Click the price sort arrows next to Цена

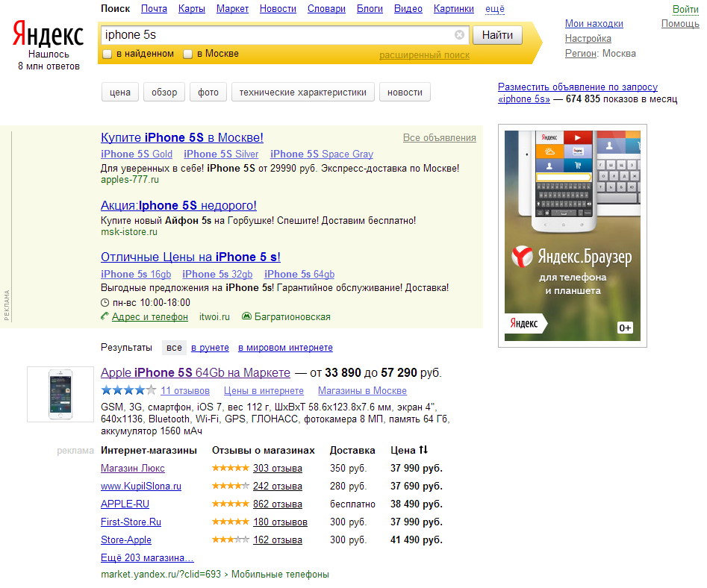[423, 450]
